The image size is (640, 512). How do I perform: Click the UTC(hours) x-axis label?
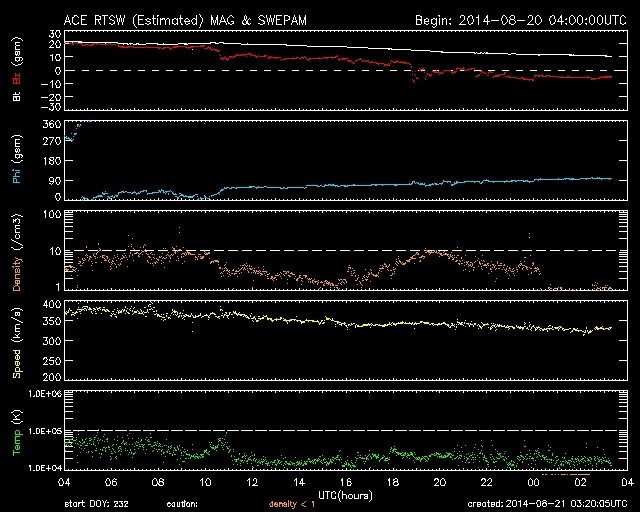point(342,495)
